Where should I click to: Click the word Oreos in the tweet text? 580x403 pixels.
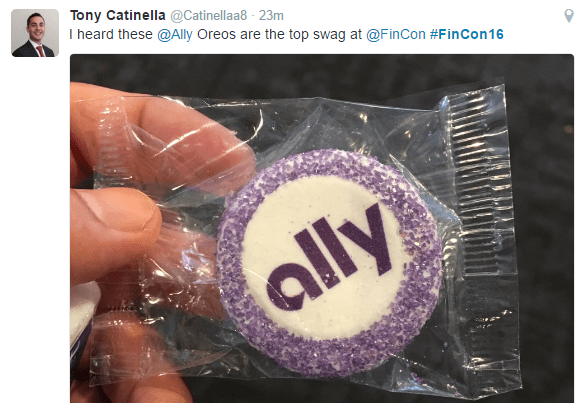[216, 34]
